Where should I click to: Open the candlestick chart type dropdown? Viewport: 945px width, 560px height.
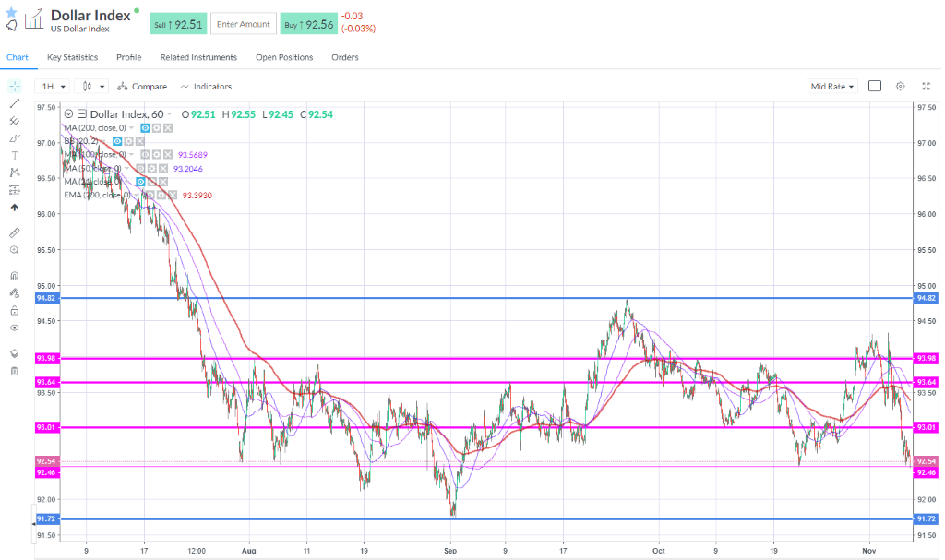pyautogui.click(x=91, y=86)
